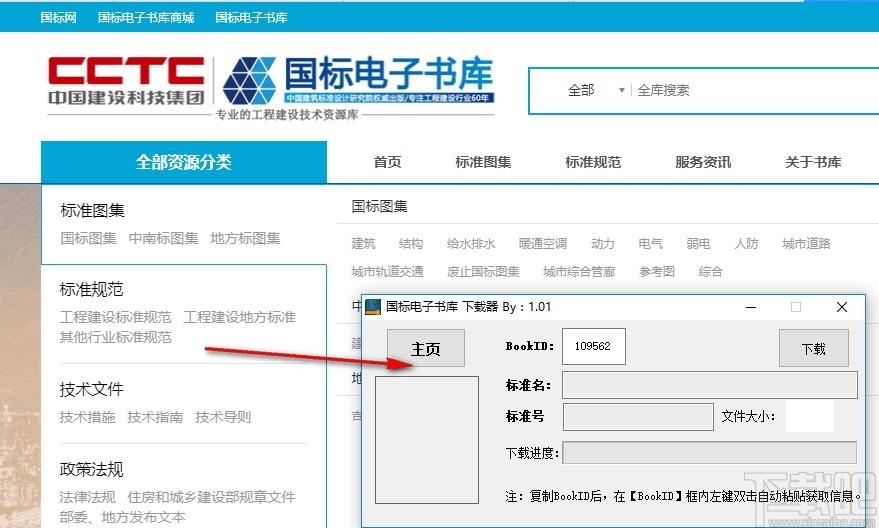Viewport: 879px width, 528px height.
Task: Click the 主页 button in the downloader
Action: coord(426,348)
